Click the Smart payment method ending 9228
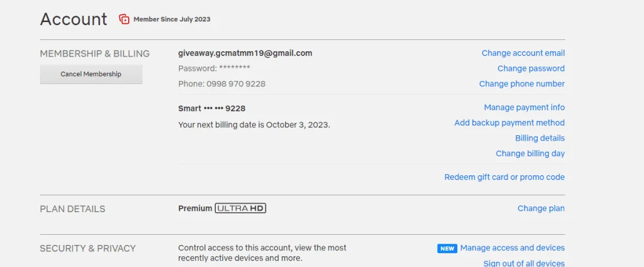Viewport: 644px width, 267px height. pyautogui.click(x=212, y=108)
